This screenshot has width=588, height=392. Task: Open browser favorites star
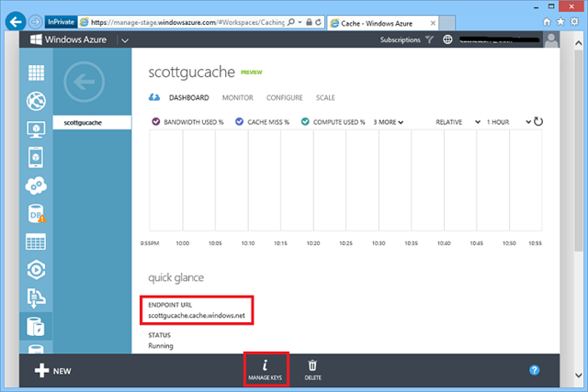[560, 22]
